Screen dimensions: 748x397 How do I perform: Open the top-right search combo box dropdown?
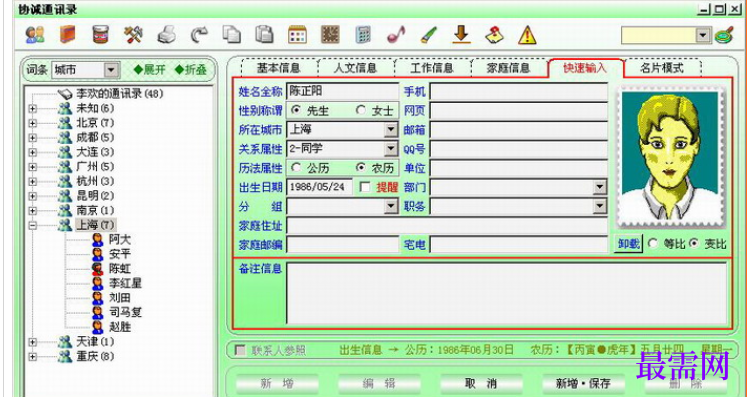point(703,35)
